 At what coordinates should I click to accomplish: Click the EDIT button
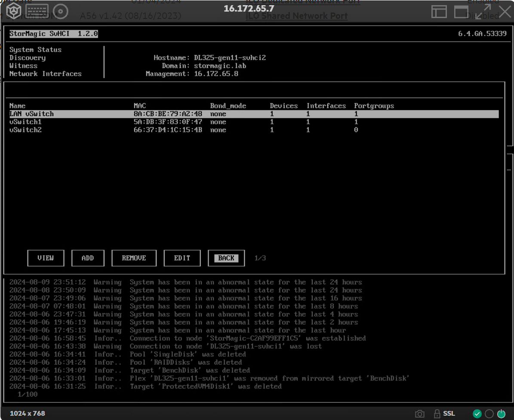[x=182, y=258]
